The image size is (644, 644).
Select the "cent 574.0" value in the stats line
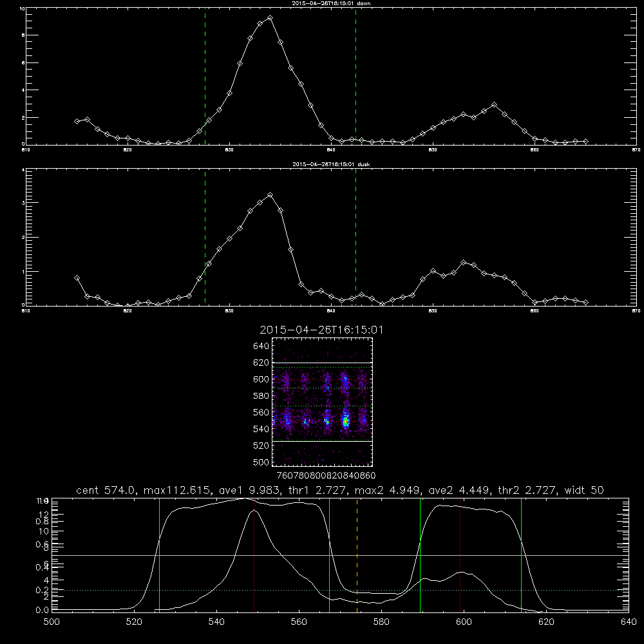(x=108, y=490)
